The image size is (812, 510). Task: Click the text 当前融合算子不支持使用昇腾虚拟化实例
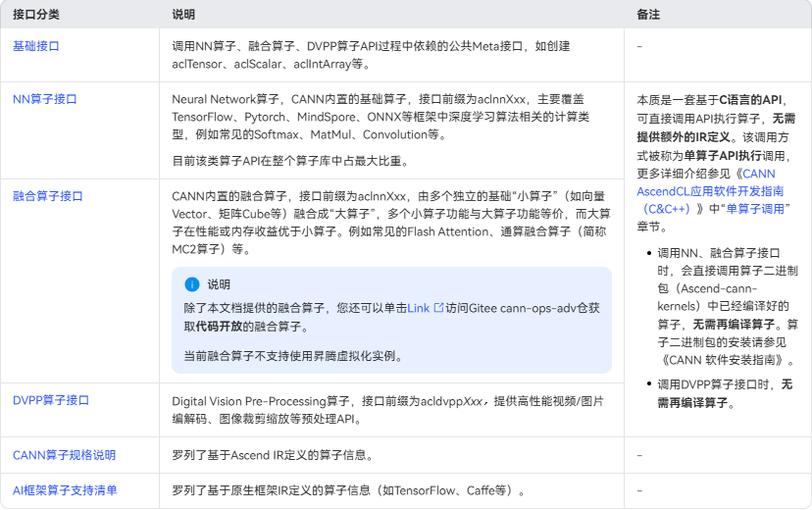pyautogui.click(x=293, y=356)
